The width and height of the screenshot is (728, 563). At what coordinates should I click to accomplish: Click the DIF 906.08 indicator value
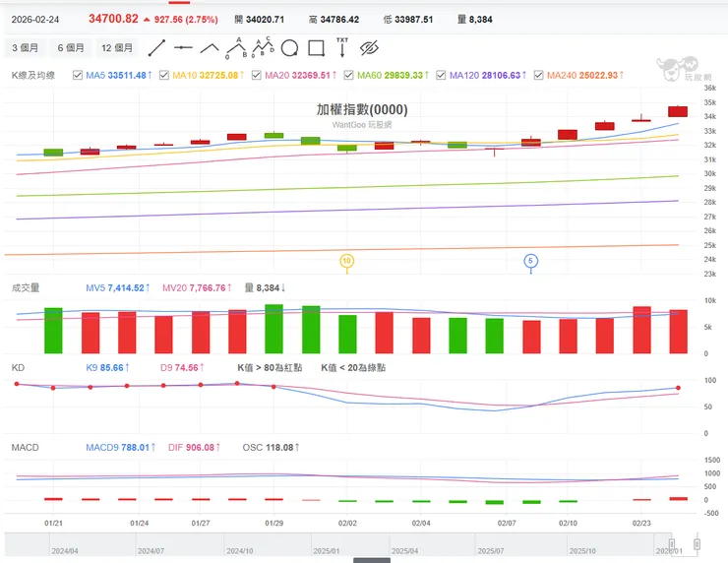pyautogui.click(x=195, y=448)
